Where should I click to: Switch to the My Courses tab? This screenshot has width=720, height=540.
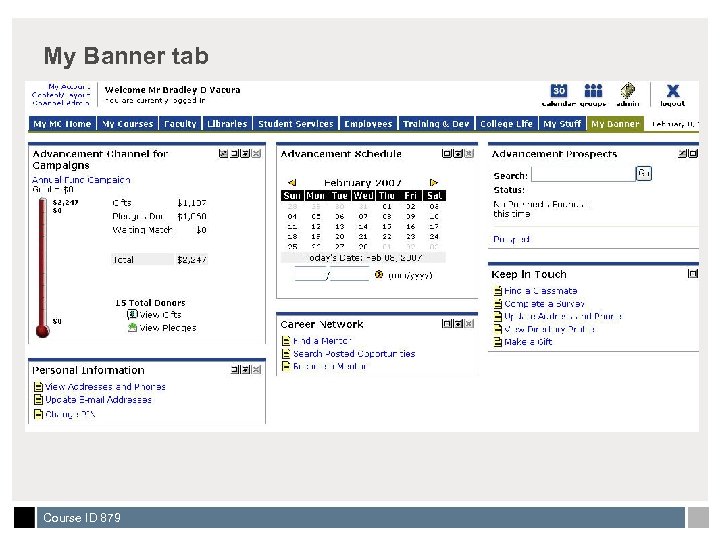[128, 124]
